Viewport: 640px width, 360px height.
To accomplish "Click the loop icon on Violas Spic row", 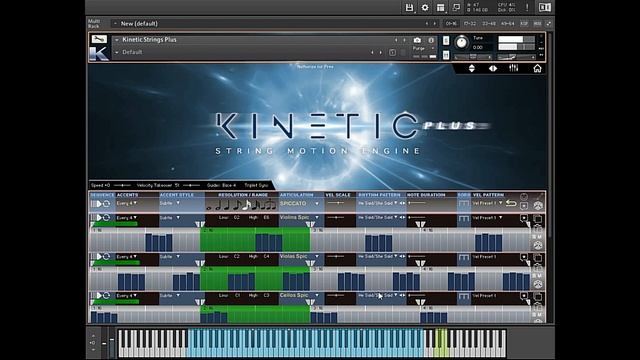I will click(107, 257).
